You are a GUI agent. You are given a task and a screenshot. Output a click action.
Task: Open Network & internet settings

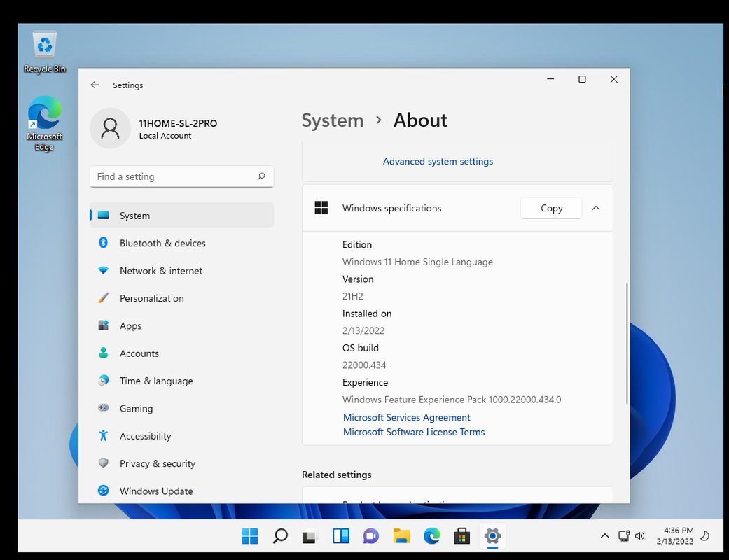click(x=182, y=270)
